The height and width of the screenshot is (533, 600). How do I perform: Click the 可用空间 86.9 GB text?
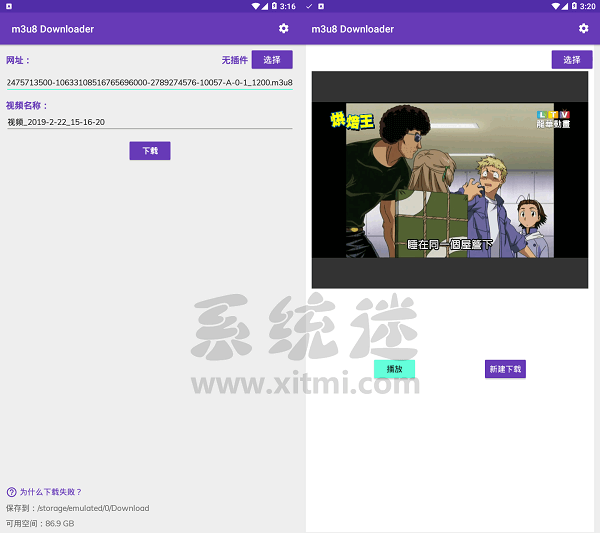pyautogui.click(x=40, y=523)
